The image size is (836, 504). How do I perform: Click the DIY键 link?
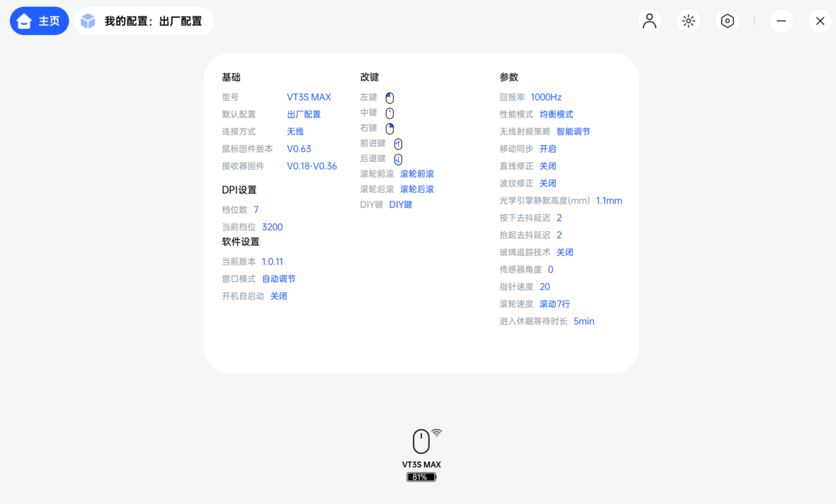[401, 204]
